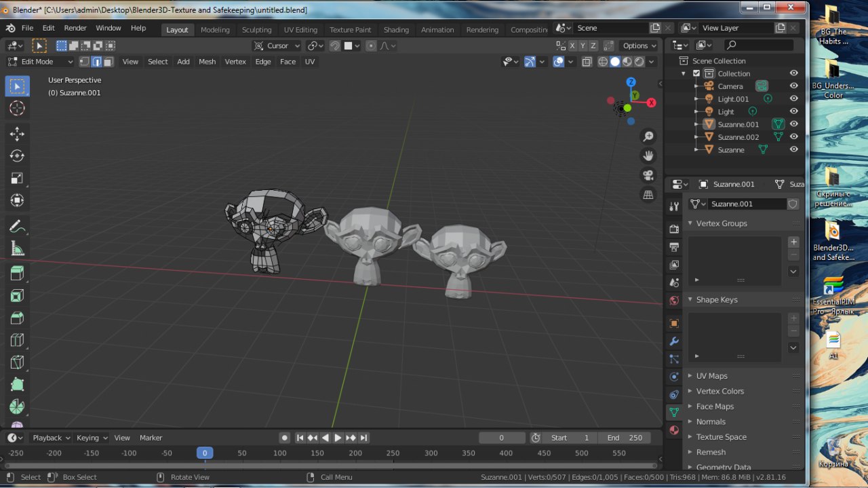Open the Object properties tab
The height and width of the screenshot is (488, 868).
[674, 324]
